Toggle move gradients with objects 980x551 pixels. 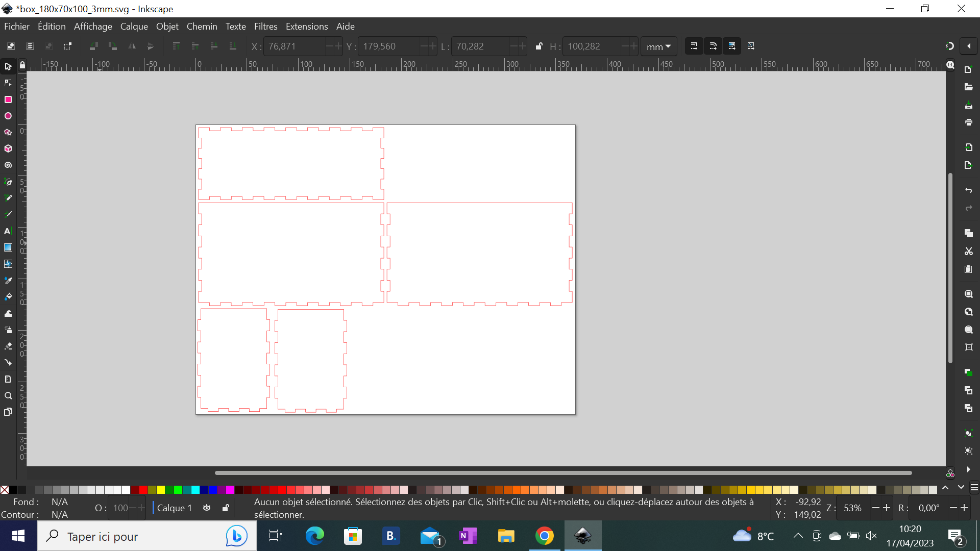[732, 46]
